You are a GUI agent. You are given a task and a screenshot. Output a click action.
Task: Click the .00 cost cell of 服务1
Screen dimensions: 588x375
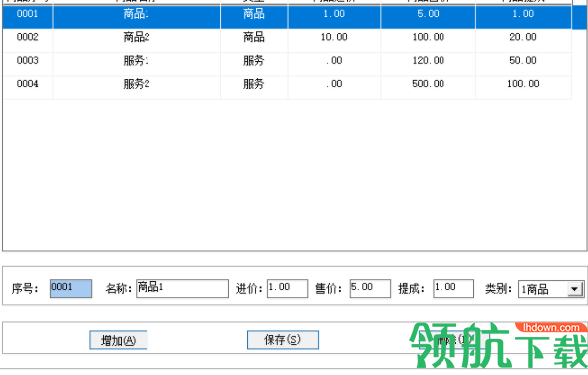click(x=334, y=64)
